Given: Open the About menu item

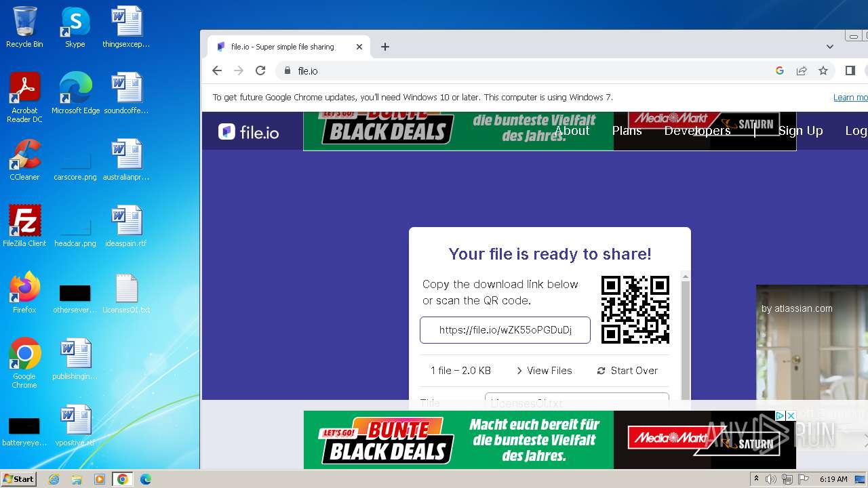Looking at the screenshot, I should pos(572,131).
